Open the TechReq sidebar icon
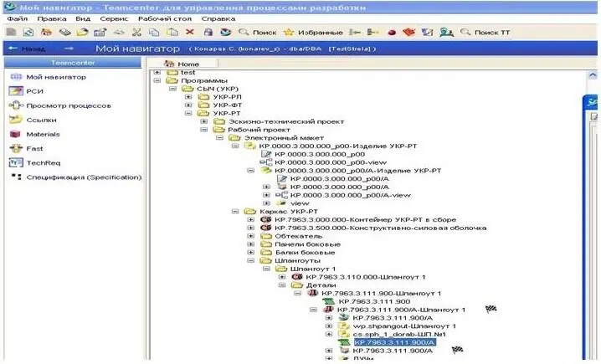This screenshot has height=364, width=601. (x=16, y=163)
